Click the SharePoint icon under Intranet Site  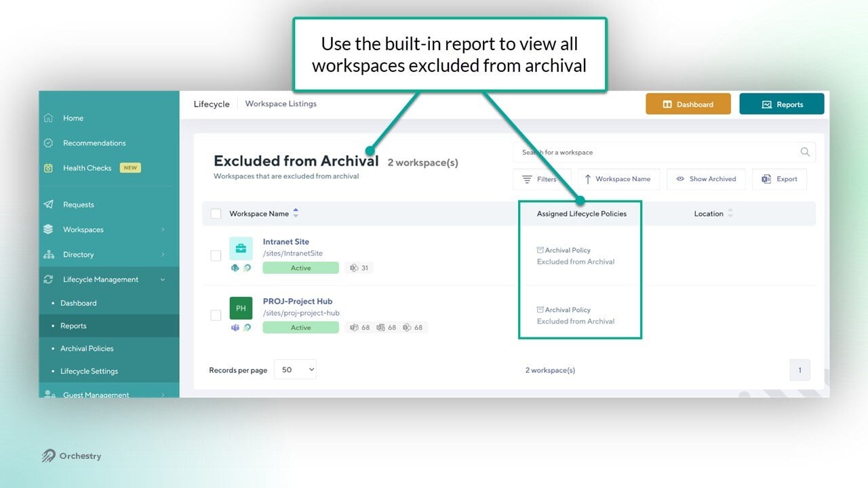point(235,268)
